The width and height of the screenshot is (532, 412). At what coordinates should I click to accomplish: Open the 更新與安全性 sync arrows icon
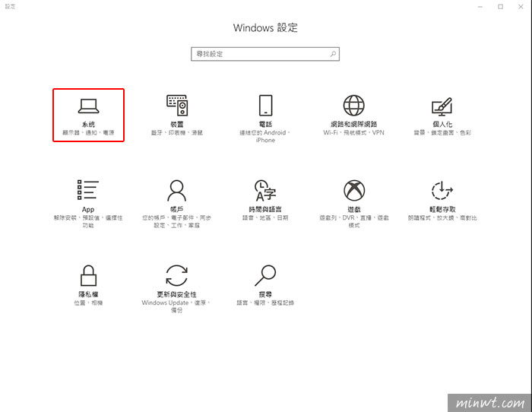point(177,275)
